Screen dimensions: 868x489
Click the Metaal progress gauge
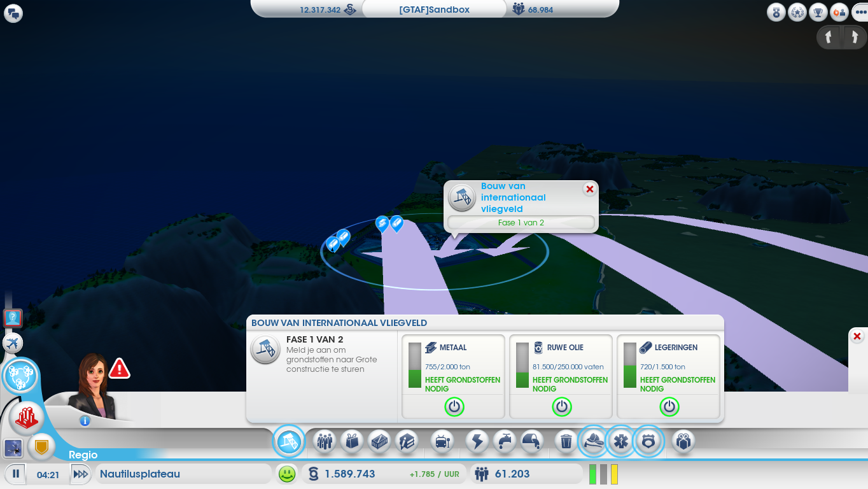click(x=415, y=365)
